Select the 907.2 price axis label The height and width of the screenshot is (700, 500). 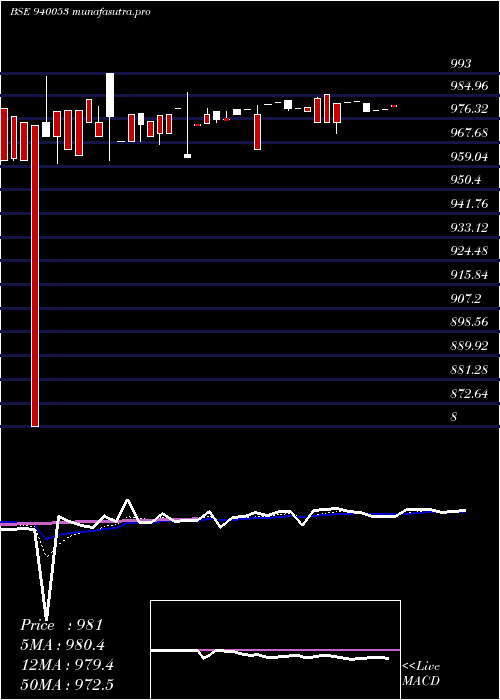pyautogui.click(x=466, y=299)
